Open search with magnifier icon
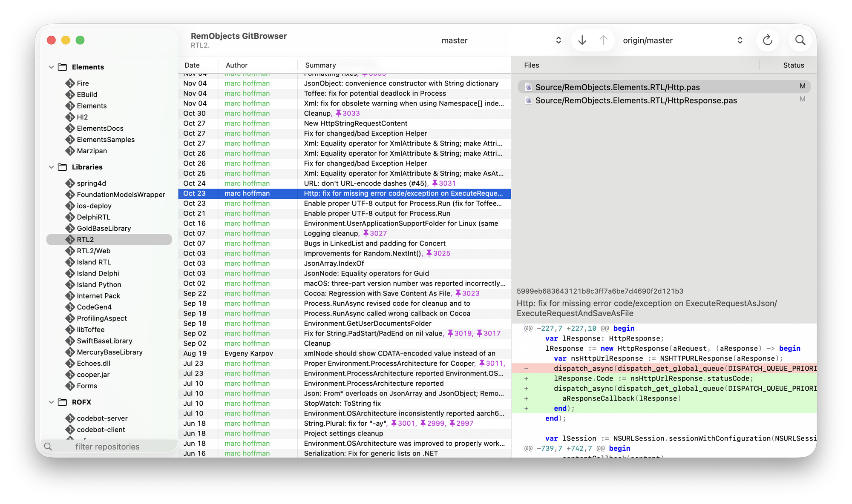852x504 pixels. [x=800, y=40]
